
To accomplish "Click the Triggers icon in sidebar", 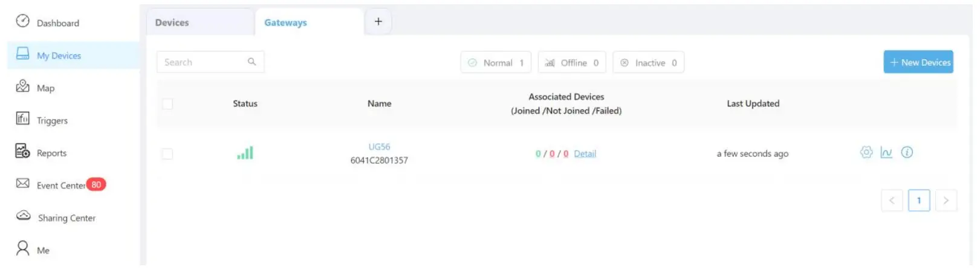I will coord(22,118).
